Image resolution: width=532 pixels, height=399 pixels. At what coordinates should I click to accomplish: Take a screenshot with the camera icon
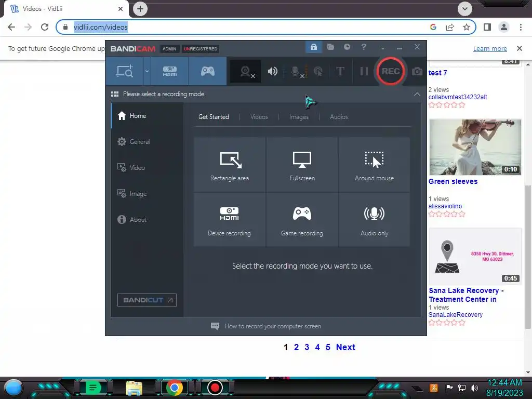417,72
